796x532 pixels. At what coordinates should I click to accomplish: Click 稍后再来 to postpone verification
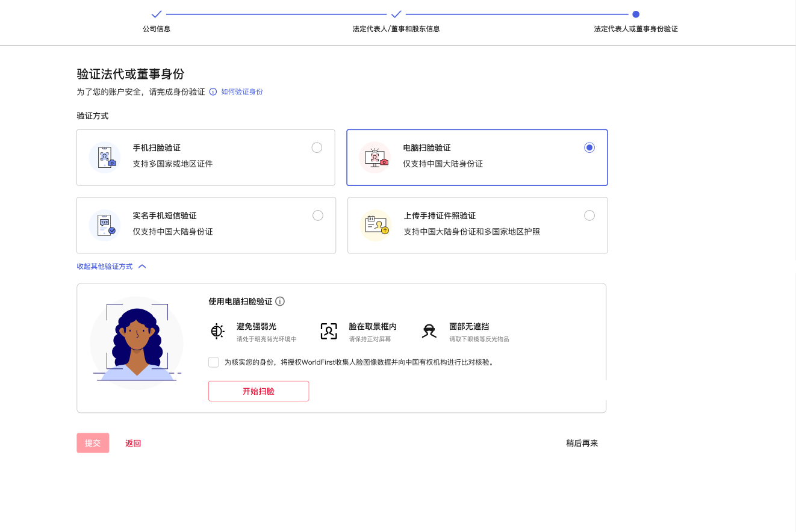point(580,442)
